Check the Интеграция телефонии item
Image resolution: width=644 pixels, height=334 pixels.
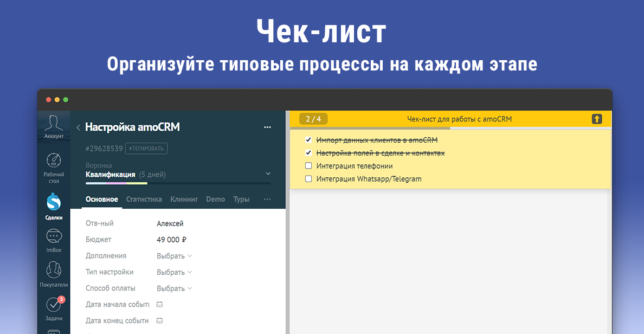tap(308, 166)
